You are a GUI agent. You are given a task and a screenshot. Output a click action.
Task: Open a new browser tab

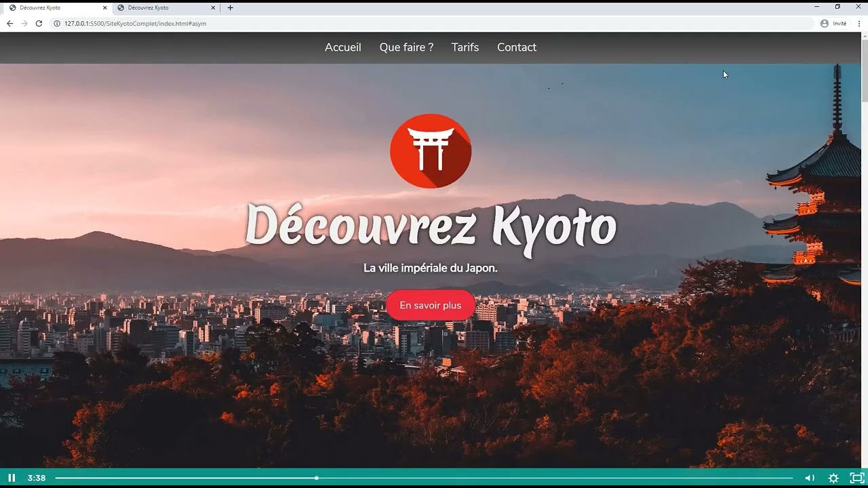pos(230,7)
